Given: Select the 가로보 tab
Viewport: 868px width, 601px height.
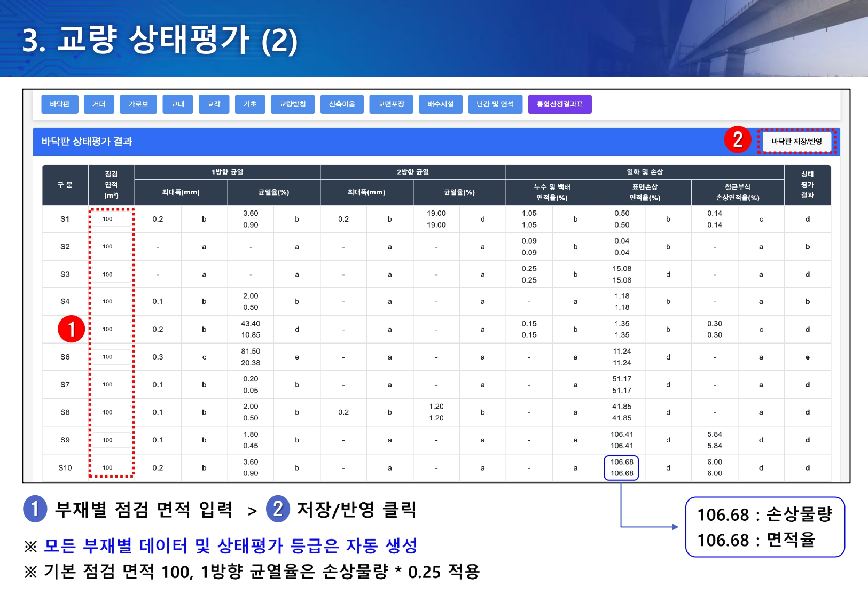Looking at the screenshot, I should pyautogui.click(x=138, y=104).
